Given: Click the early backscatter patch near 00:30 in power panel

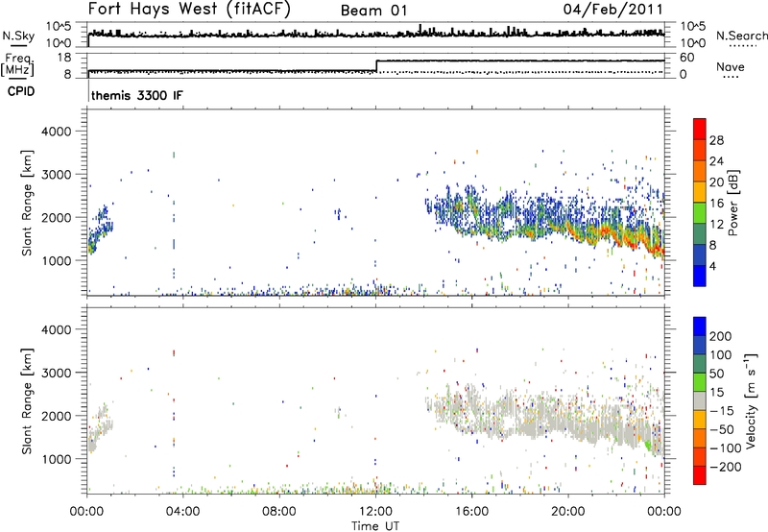Looking at the screenshot, I should (x=100, y=230).
